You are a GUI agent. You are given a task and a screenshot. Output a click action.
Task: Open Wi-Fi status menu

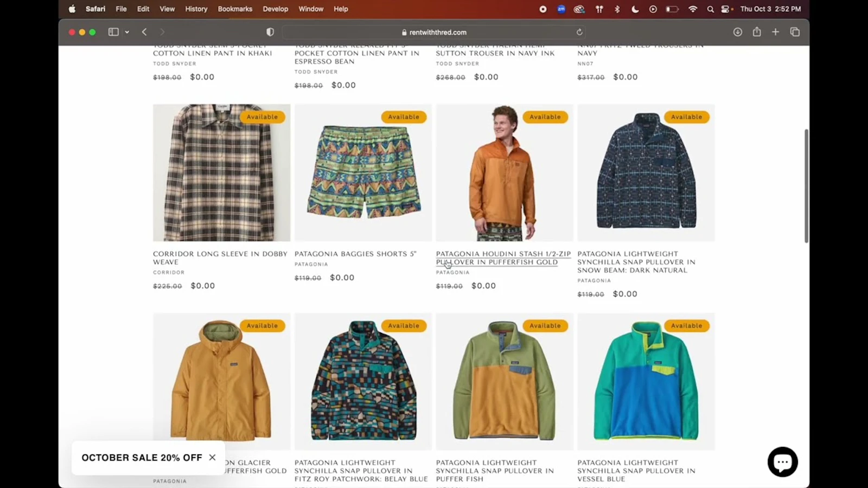point(693,9)
